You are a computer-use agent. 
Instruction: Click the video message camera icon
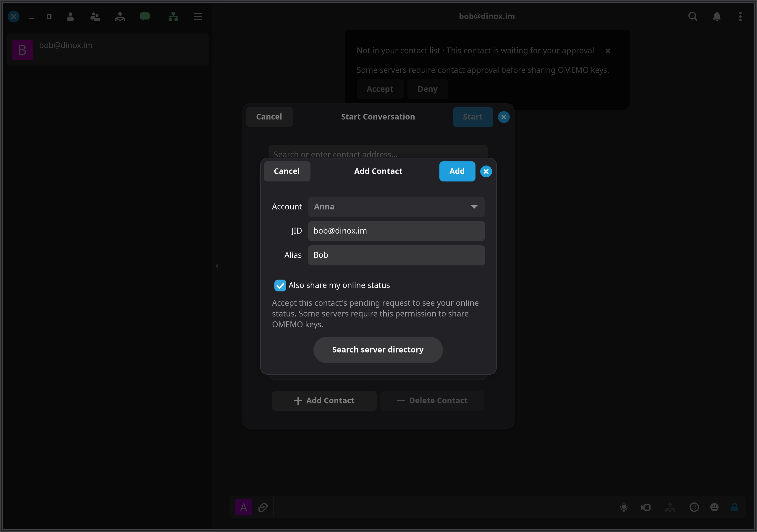[646, 507]
